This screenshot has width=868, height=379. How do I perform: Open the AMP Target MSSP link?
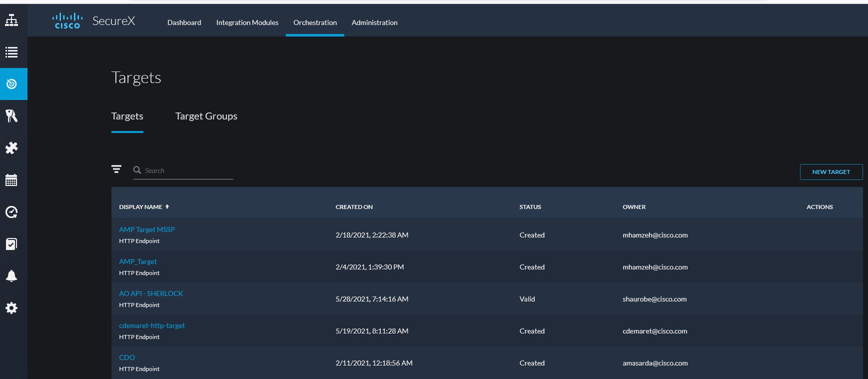147,229
